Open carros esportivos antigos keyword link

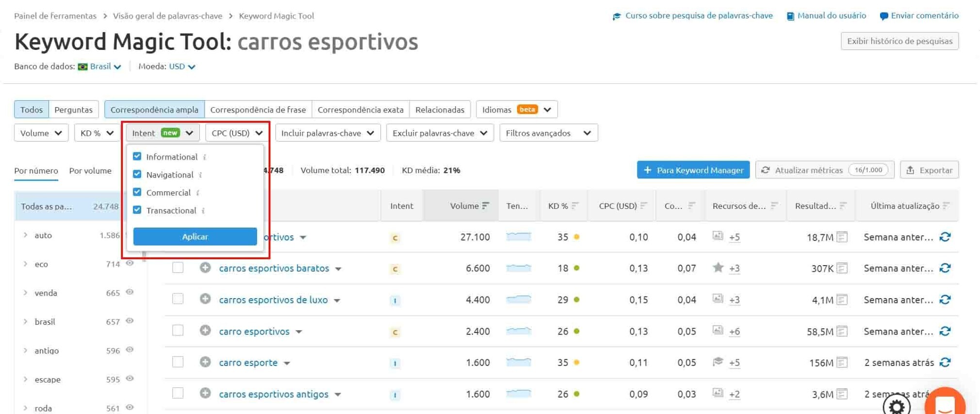[274, 394]
